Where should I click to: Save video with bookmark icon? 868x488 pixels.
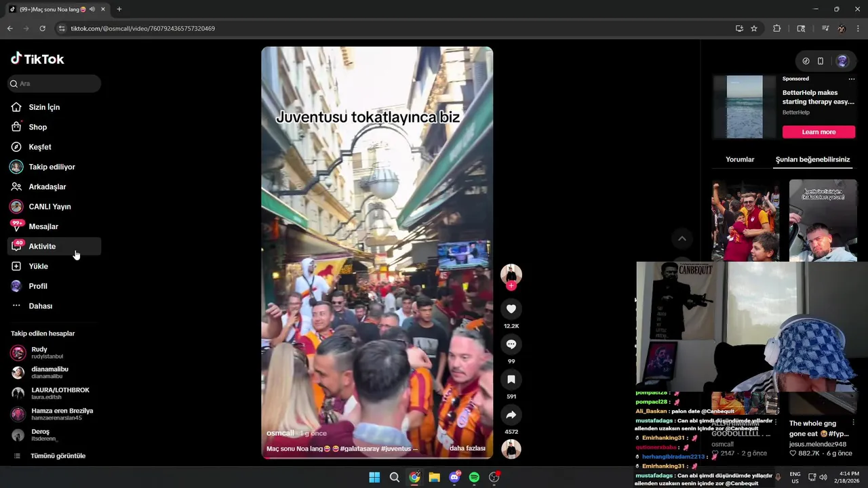coord(511,380)
